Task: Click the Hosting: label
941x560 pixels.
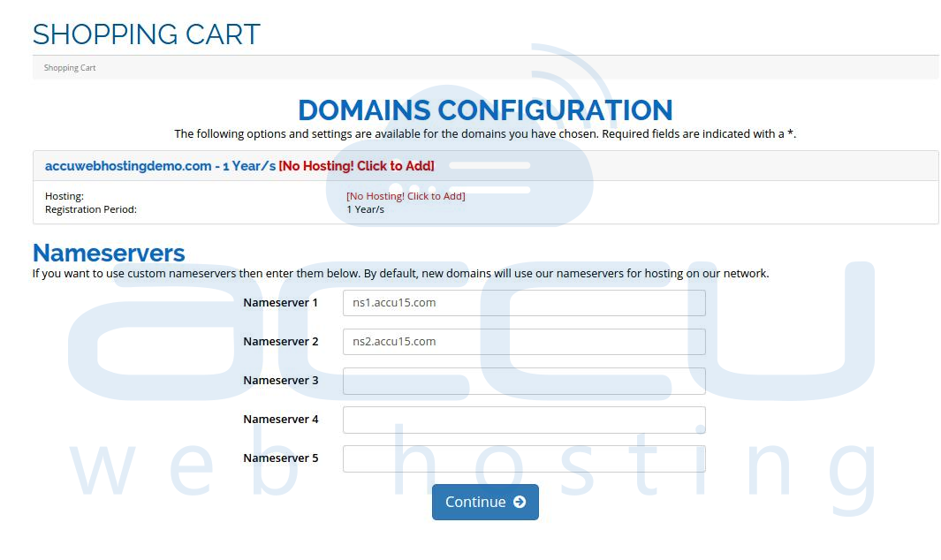Action: [x=65, y=196]
